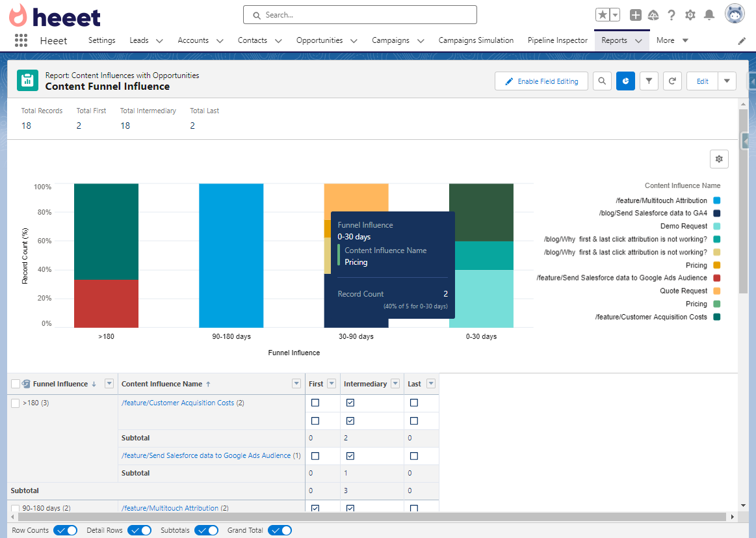Viewport: 756px width, 538px height.
Task: Go to the Leads tab
Action: 139,40
